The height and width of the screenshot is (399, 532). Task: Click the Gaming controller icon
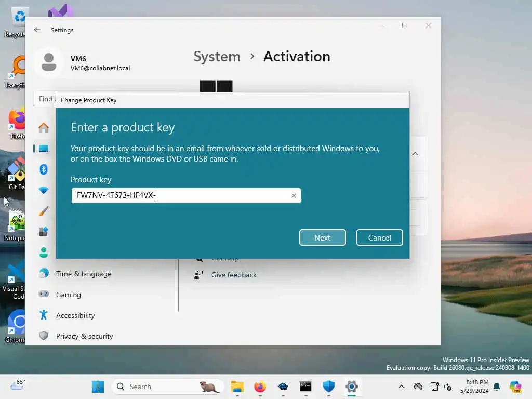[x=44, y=294]
